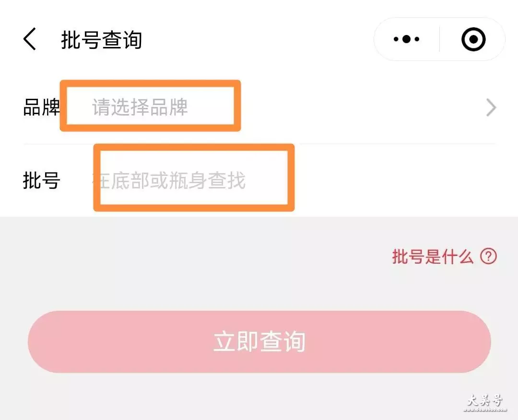518x420 pixels.
Task: Click the question mark help icon
Action: point(488,256)
